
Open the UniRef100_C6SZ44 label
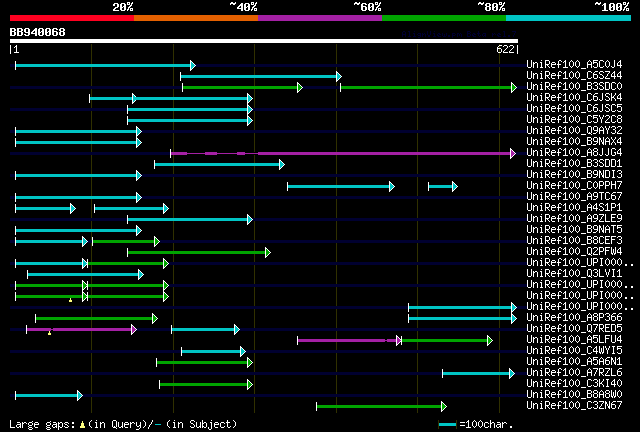[574, 75]
